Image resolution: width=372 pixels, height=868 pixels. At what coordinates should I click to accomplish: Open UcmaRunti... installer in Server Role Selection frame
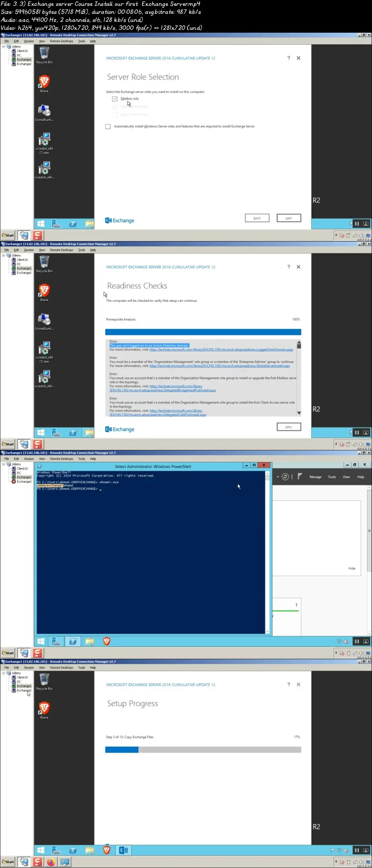pyautogui.click(x=44, y=113)
